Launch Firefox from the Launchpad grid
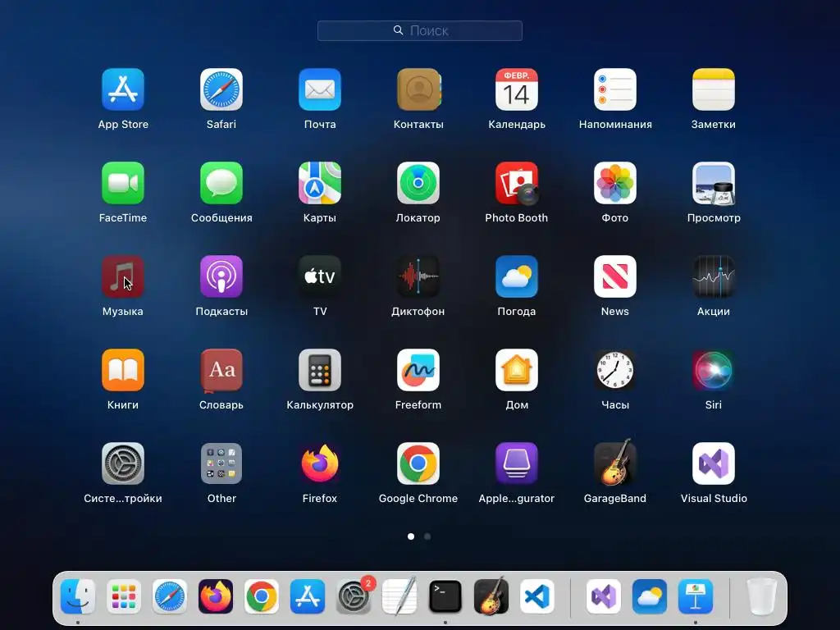 tap(320, 463)
